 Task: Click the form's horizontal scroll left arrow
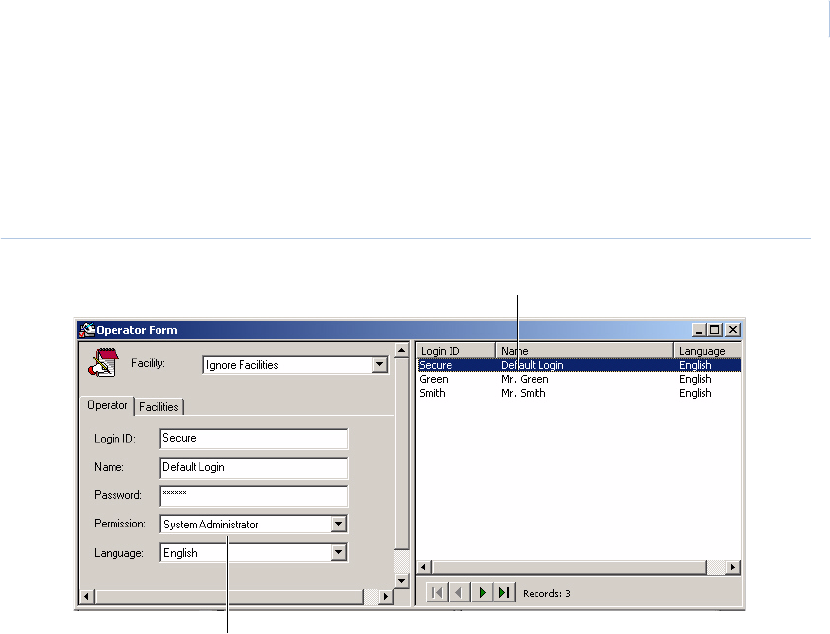(87, 596)
